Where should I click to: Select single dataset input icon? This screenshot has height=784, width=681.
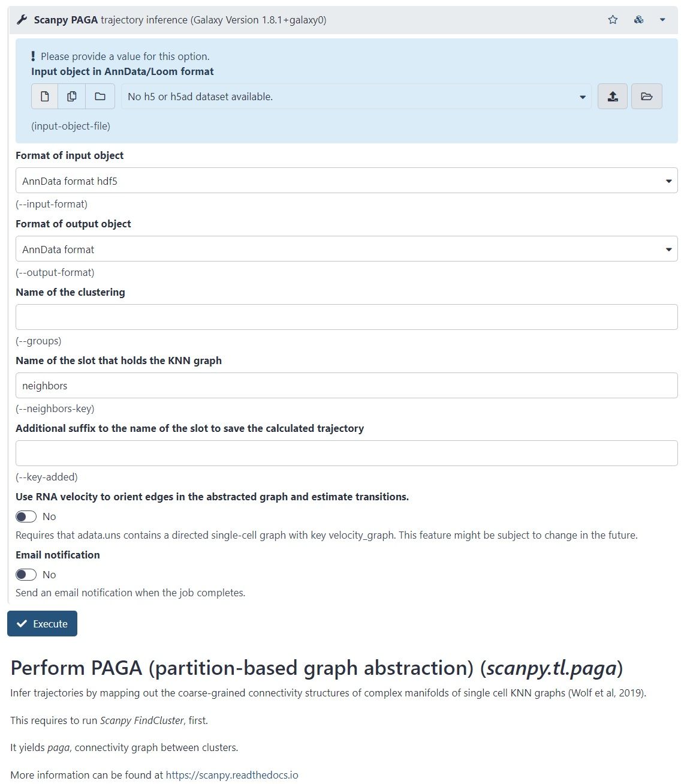(x=45, y=97)
